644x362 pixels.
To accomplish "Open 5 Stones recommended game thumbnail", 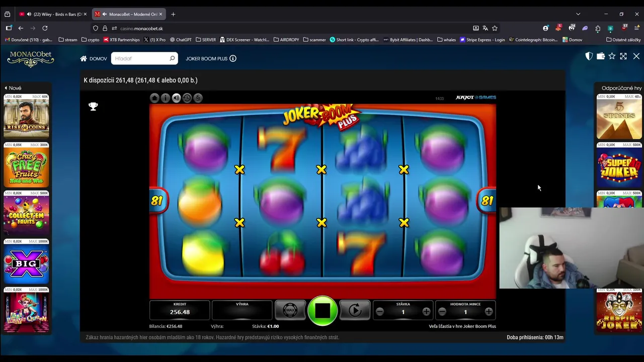I will click(619, 116).
